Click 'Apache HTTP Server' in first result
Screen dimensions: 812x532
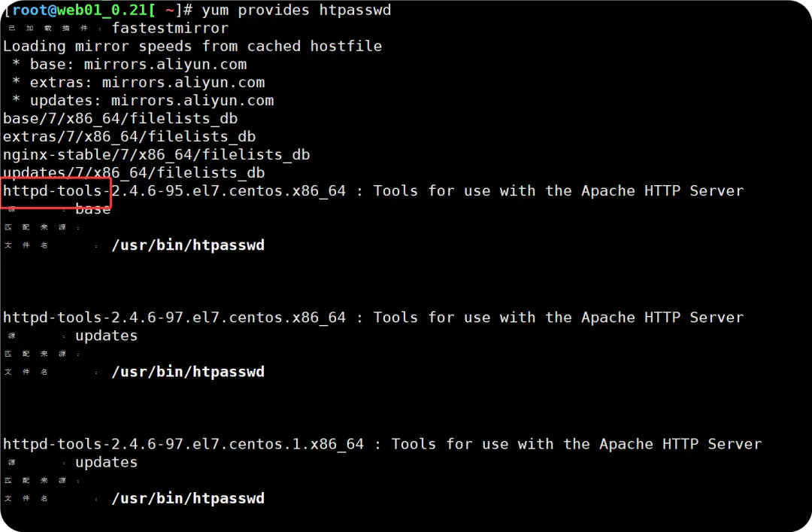point(662,191)
